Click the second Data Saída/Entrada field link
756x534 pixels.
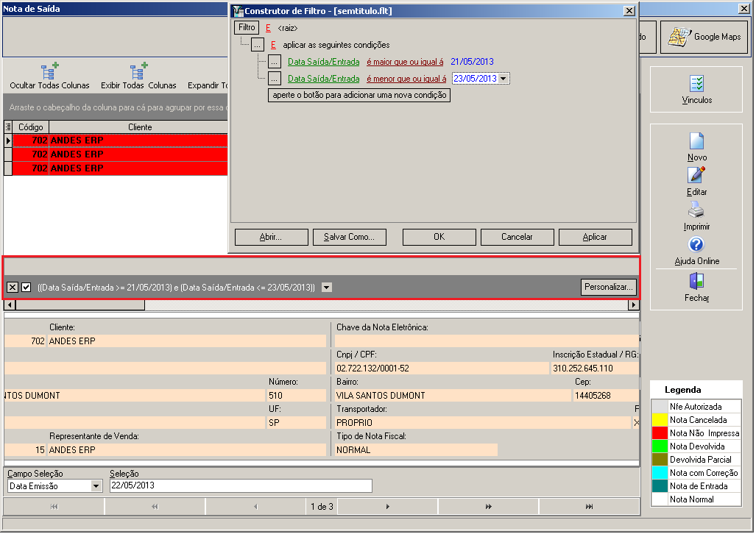coord(323,79)
